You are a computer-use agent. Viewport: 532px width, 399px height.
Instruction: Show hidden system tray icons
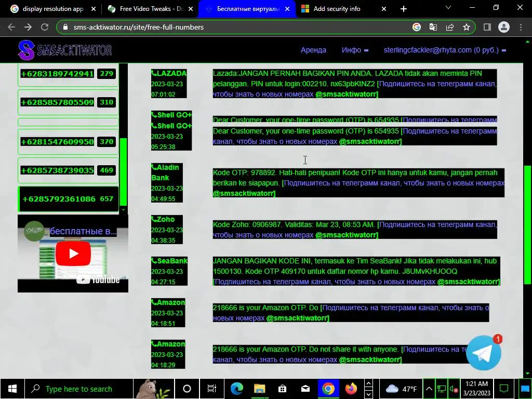click(x=429, y=389)
